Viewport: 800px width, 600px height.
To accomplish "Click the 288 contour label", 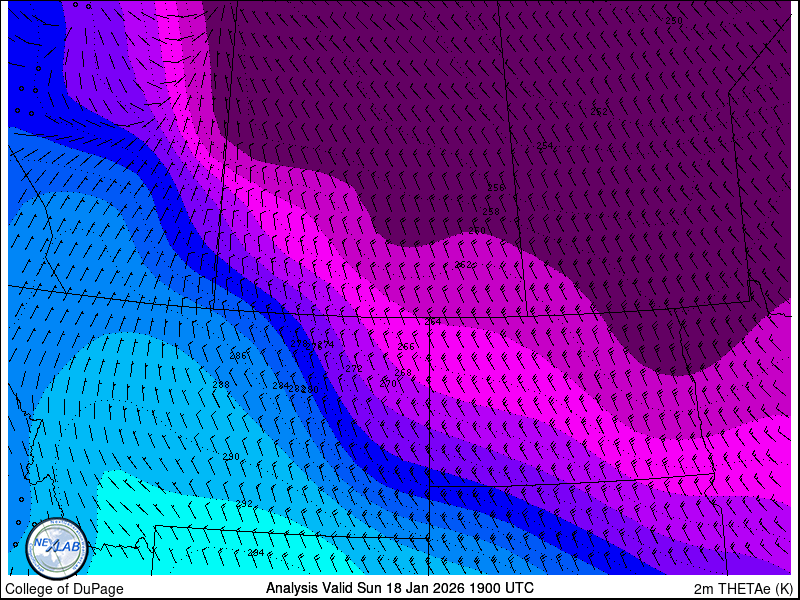I will coord(221,385).
